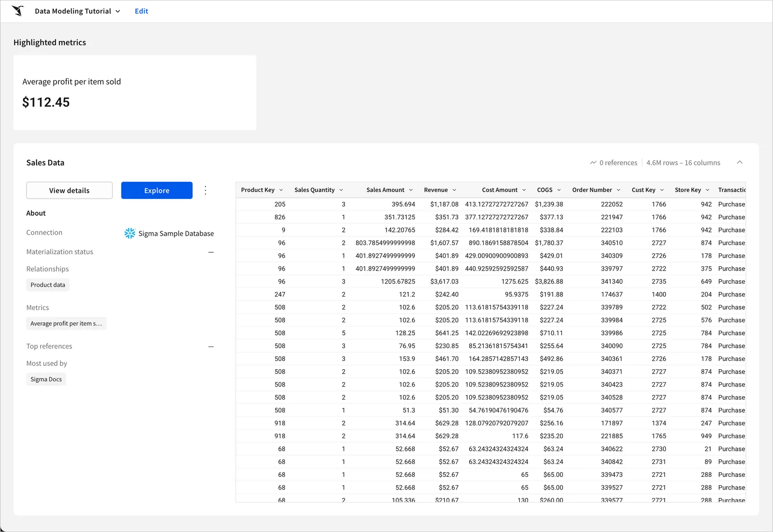Select COGS cell $3,826.88
The image size is (773, 532).
[x=549, y=282]
